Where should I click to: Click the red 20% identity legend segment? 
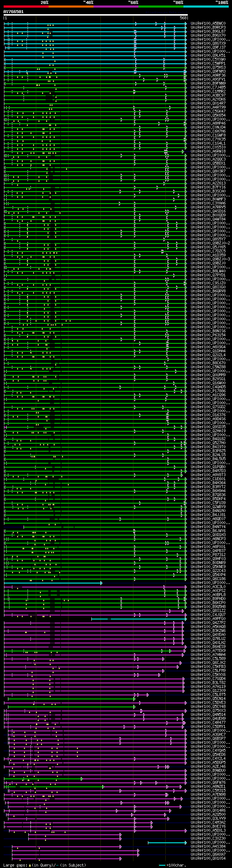point(26,6)
